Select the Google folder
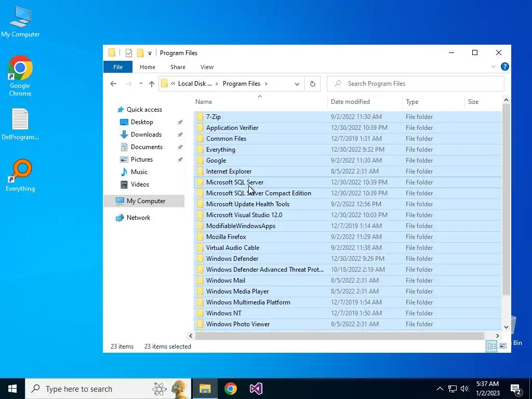 pyautogui.click(x=348, y=160)
